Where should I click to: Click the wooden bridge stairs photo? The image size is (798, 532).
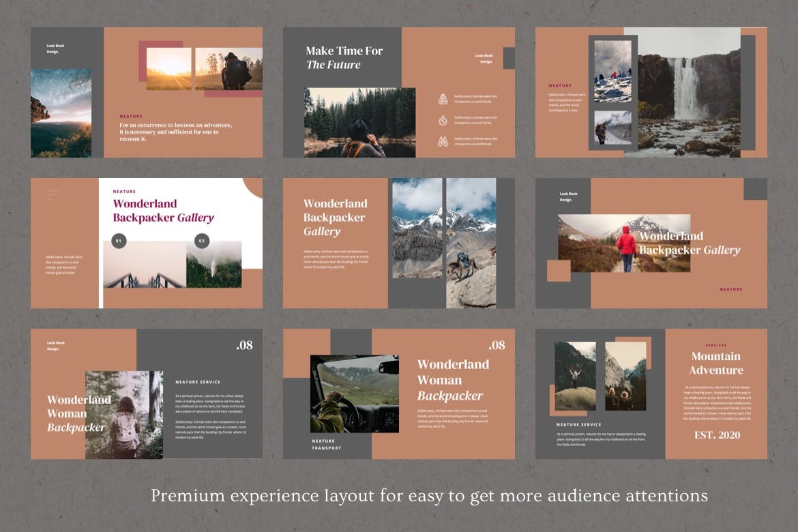(x=144, y=265)
